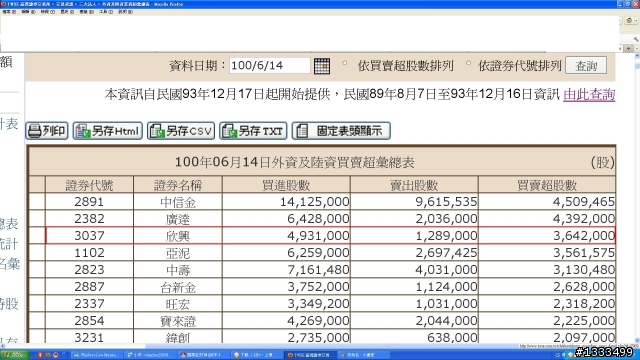Select stock name 中信金

click(x=178, y=202)
